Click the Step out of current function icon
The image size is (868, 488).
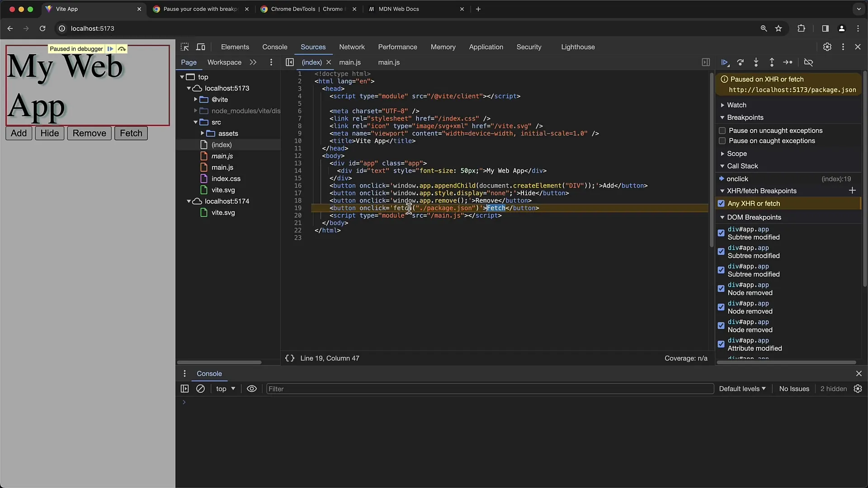[772, 62]
